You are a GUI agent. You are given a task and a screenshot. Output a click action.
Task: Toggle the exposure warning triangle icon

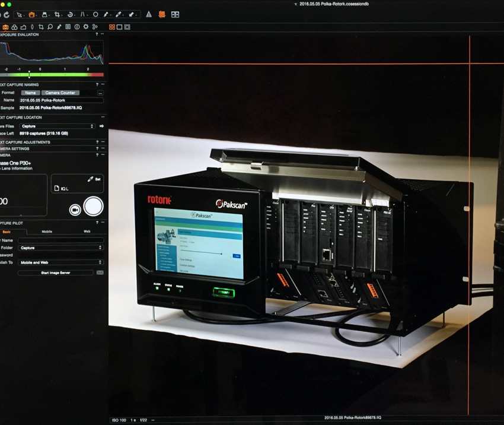pos(149,14)
